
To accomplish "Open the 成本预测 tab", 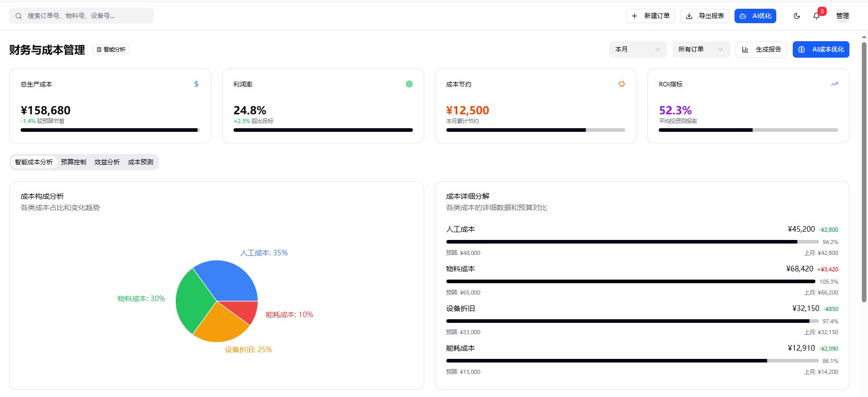I will tap(141, 162).
